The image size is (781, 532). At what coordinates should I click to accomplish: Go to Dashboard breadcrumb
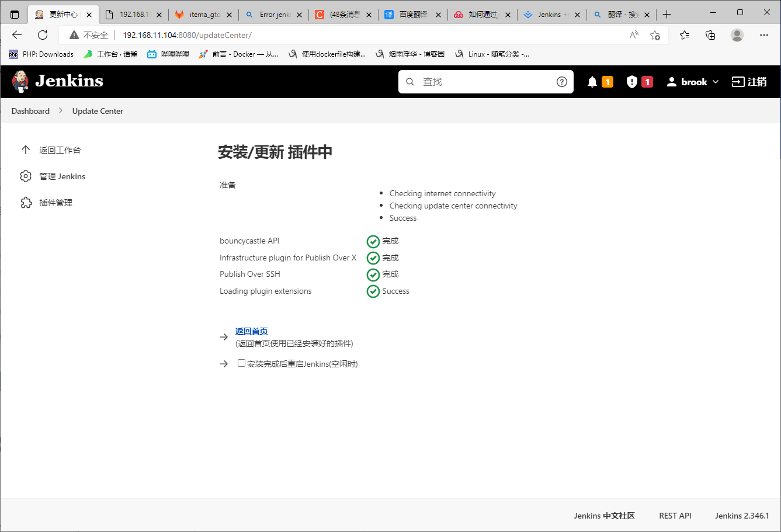click(x=30, y=111)
